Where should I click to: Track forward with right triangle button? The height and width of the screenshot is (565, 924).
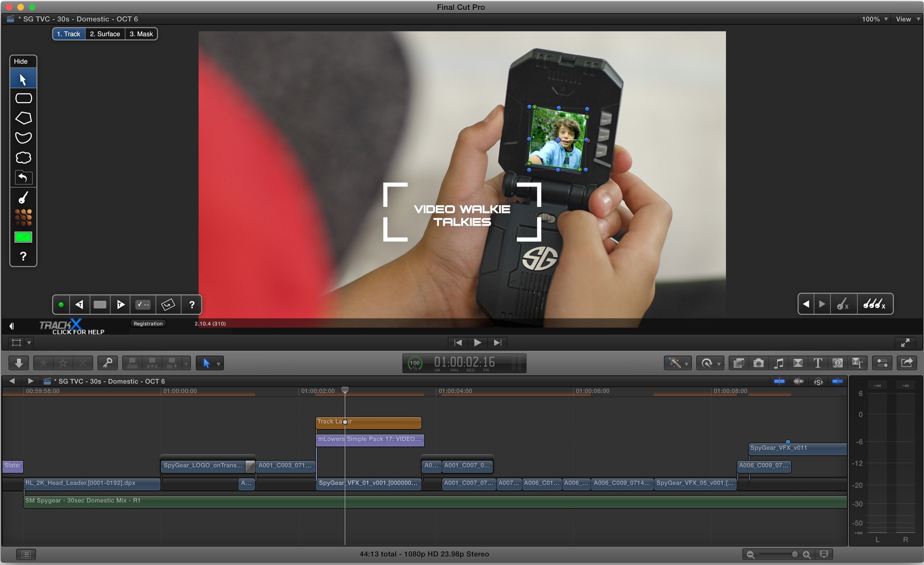(x=120, y=305)
